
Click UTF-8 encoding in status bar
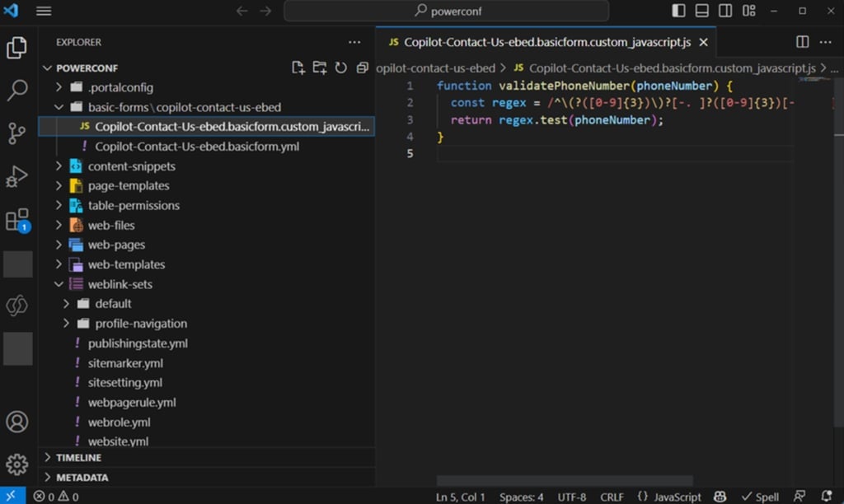point(572,497)
